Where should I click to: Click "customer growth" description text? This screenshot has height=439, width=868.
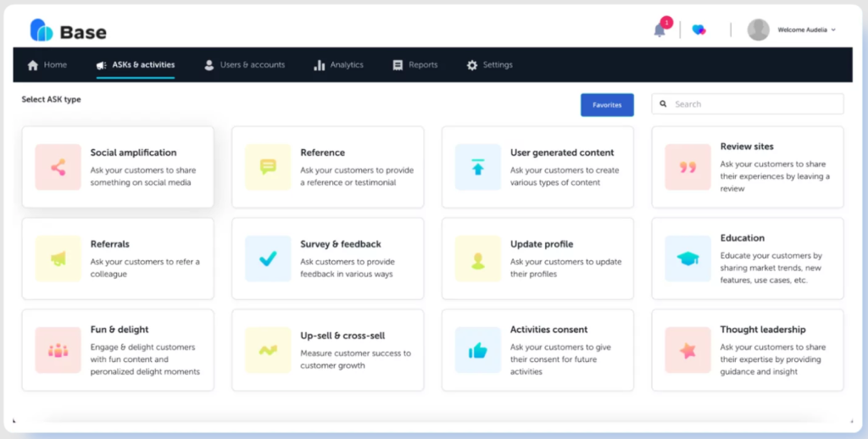(332, 365)
